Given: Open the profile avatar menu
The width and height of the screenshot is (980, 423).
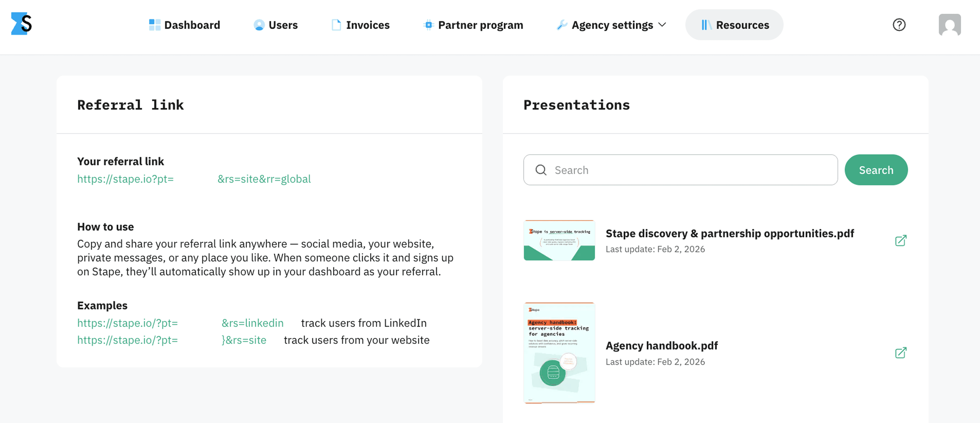Looking at the screenshot, I should pos(950,24).
